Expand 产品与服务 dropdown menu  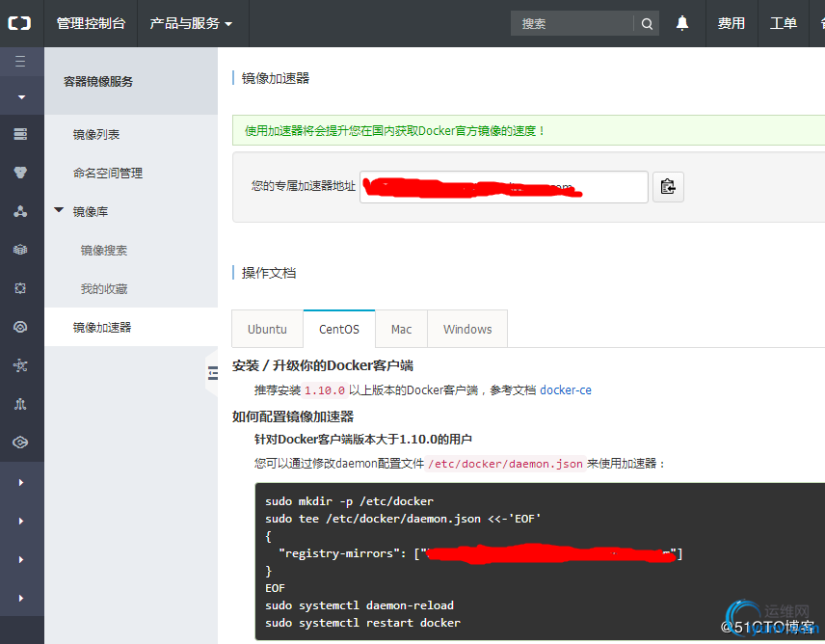pos(191,23)
